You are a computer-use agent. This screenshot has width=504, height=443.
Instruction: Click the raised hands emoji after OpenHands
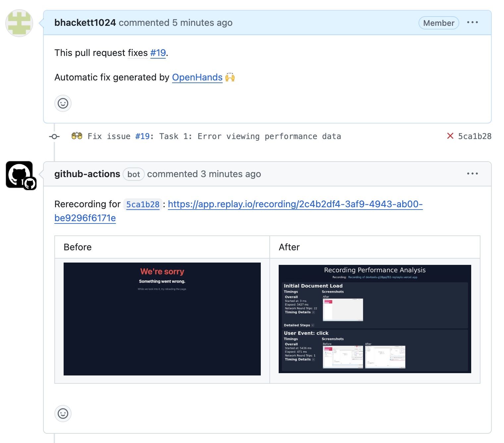click(230, 77)
